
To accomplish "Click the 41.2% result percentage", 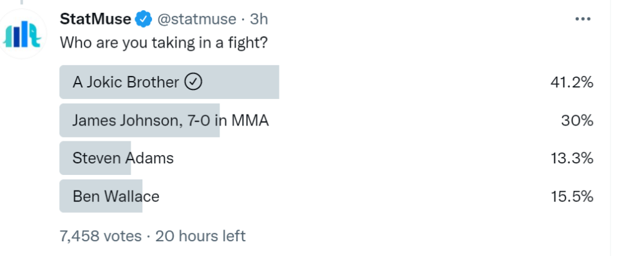I will point(572,82).
